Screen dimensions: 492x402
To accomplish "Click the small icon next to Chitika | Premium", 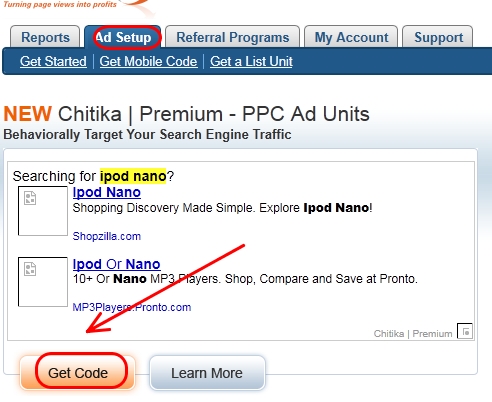I will click(465, 331).
